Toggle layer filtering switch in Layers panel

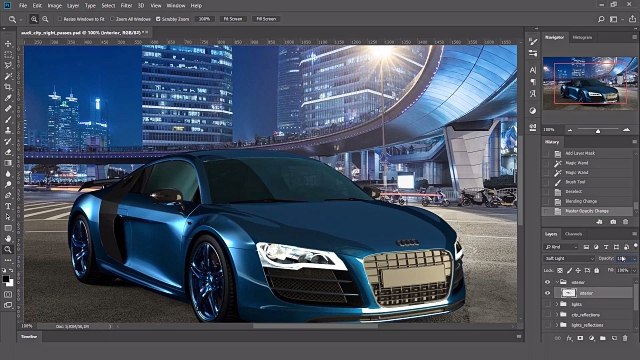tap(636, 246)
